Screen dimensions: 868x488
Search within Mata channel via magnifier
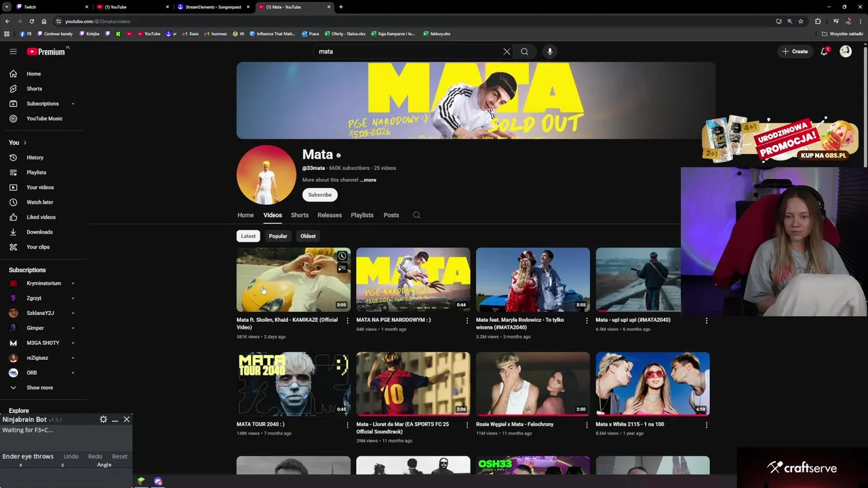(x=416, y=215)
